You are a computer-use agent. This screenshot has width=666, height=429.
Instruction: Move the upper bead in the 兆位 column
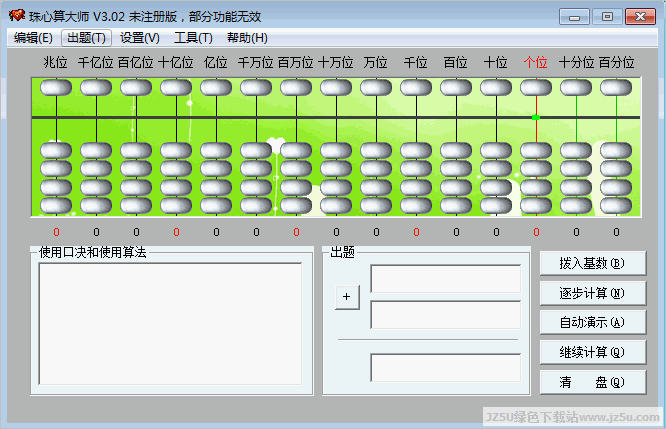56,88
